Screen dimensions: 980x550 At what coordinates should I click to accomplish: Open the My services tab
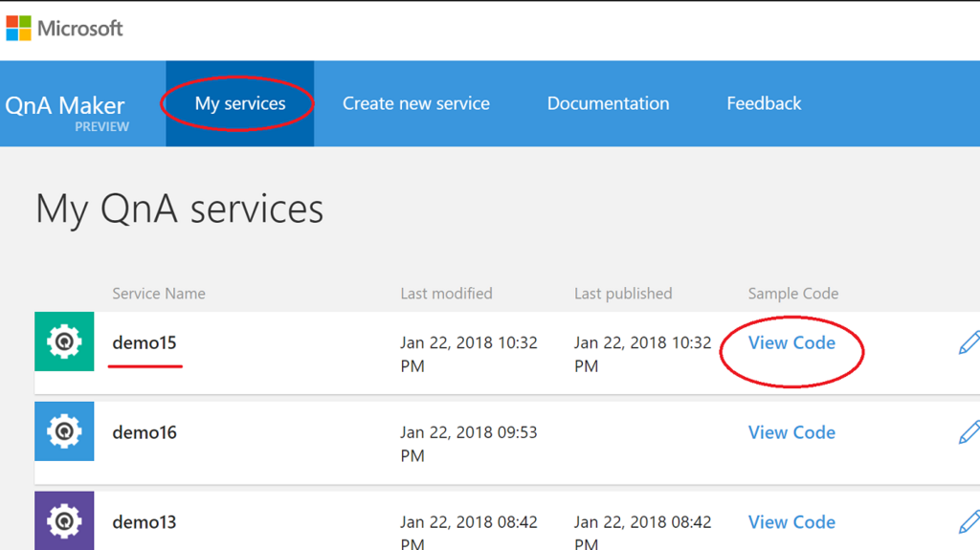pos(240,103)
